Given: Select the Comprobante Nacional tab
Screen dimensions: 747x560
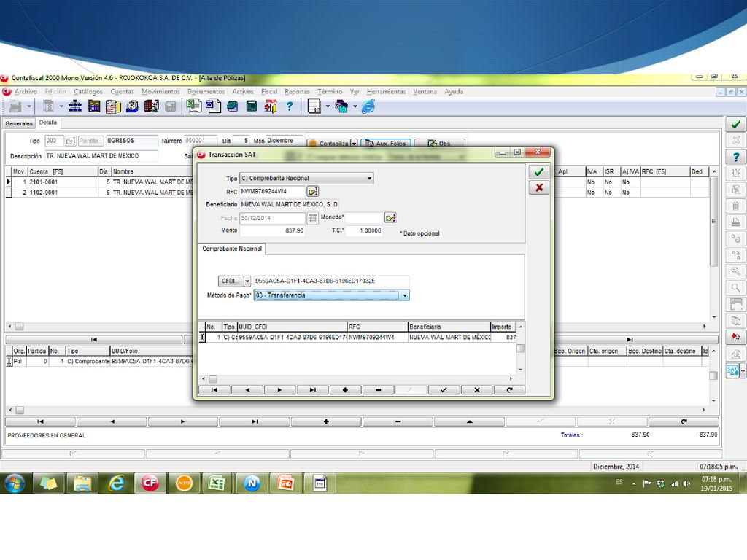Looking at the screenshot, I should click(232, 249).
